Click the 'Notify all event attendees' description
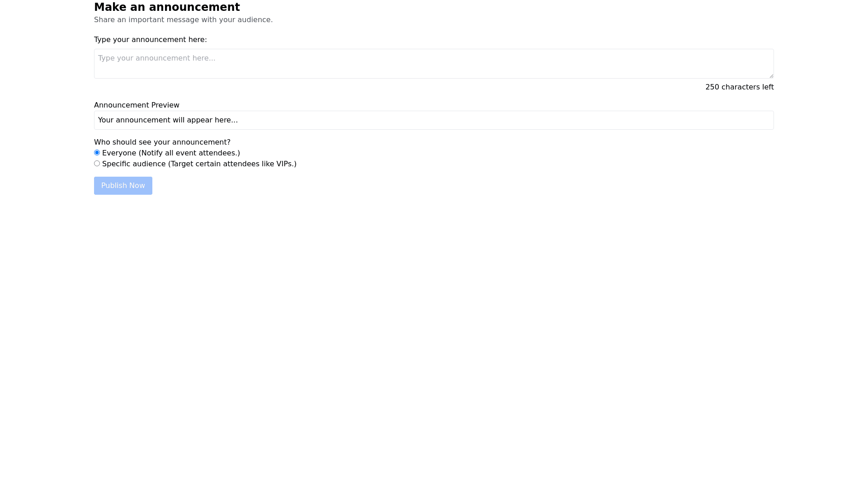This screenshot has width=868, height=488. pyautogui.click(x=189, y=153)
